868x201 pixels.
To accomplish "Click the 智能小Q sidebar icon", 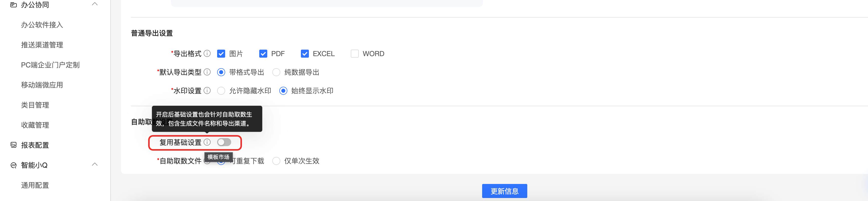I will pyautogui.click(x=14, y=165).
